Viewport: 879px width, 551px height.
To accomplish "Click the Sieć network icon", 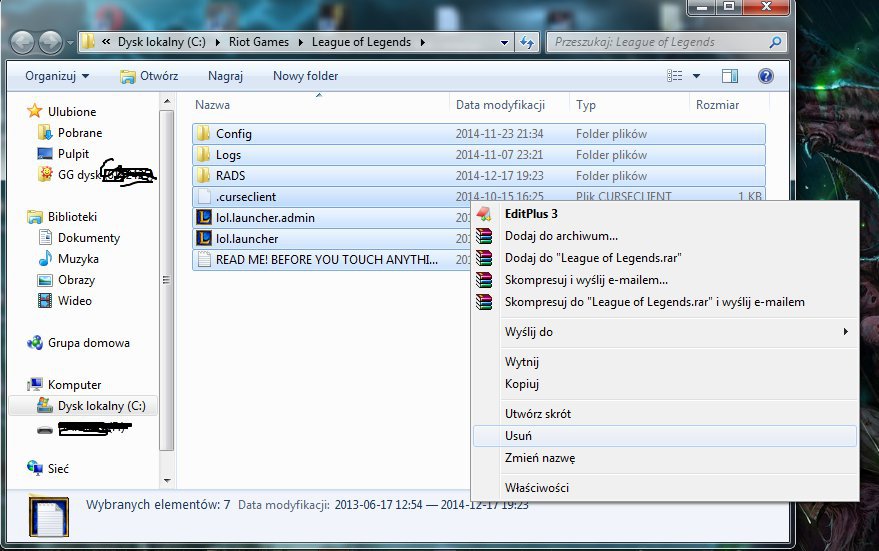I will coord(35,468).
